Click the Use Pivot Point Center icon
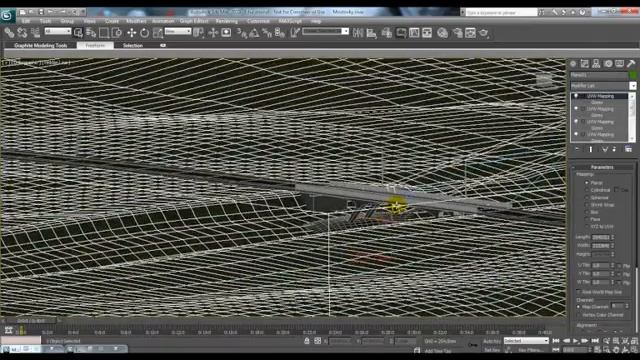This screenshot has width=640, height=360. point(199,33)
